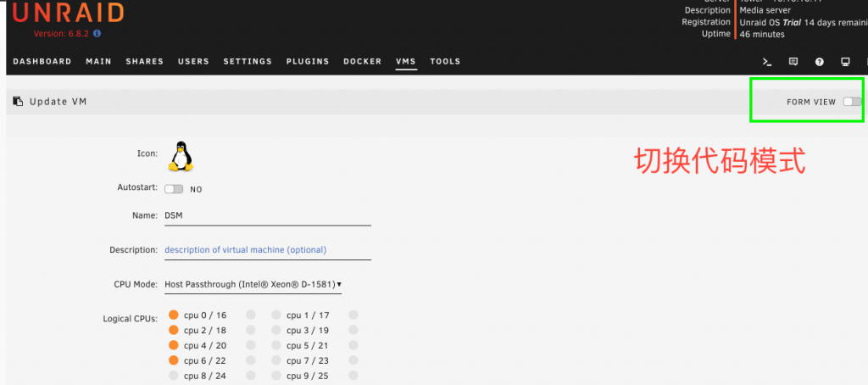This screenshot has width=868, height=385.
Task: Check the hyperthread 21 checkbox after cpu 5
Action: tap(353, 345)
